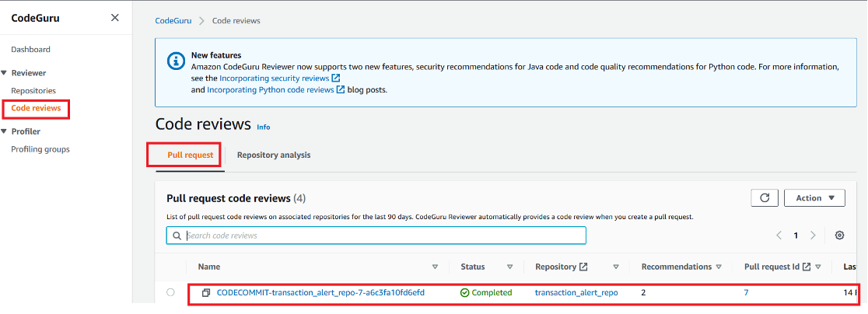Image resolution: width=868 pixels, height=314 pixels.
Task: Click the refresh code reviews button
Action: 764,198
